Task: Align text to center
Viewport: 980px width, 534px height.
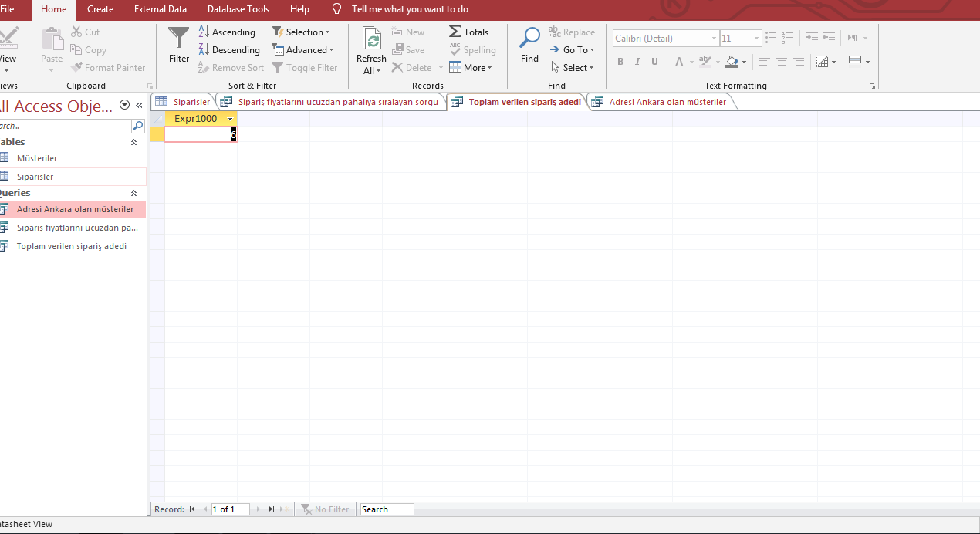Action: pos(782,62)
